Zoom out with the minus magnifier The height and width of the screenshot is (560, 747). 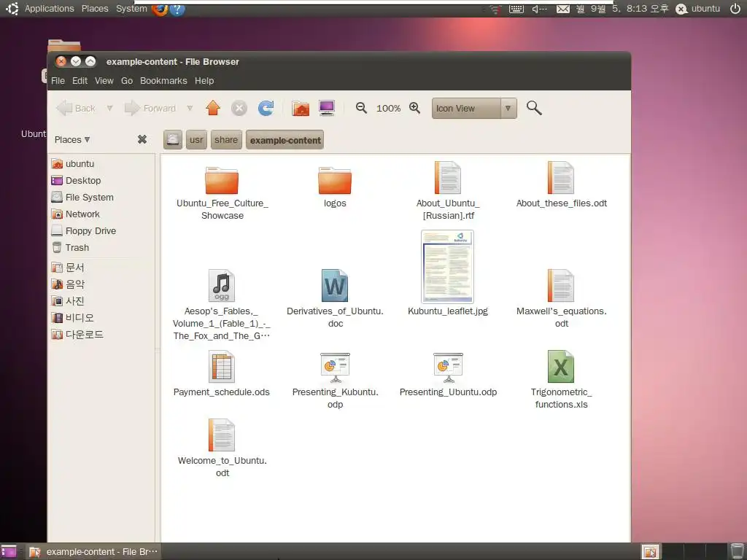click(x=362, y=108)
